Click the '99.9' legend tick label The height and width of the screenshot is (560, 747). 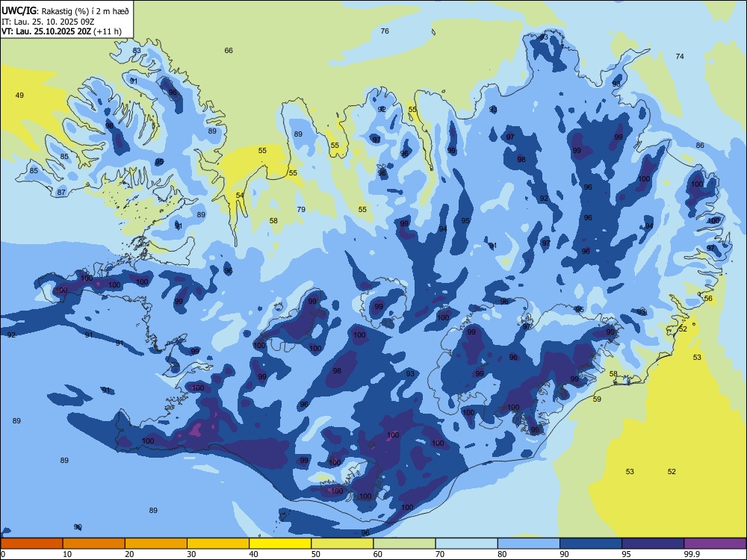[692, 554]
